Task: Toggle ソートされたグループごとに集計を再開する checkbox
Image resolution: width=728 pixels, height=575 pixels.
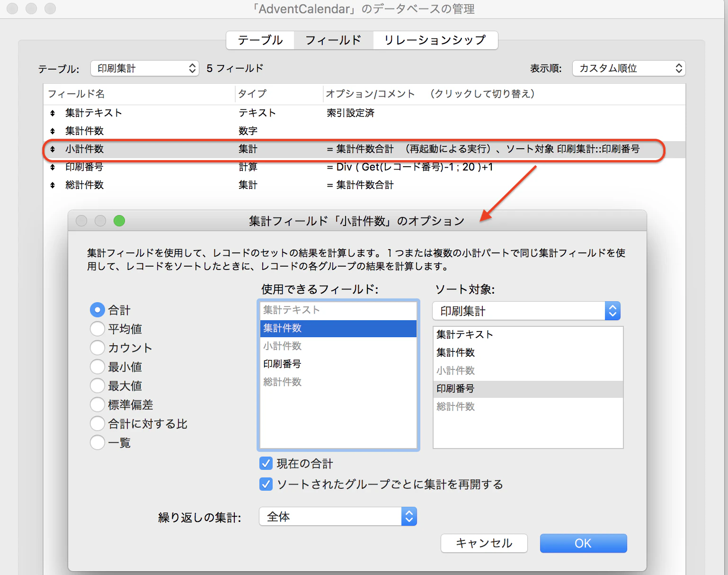Action: [x=266, y=484]
